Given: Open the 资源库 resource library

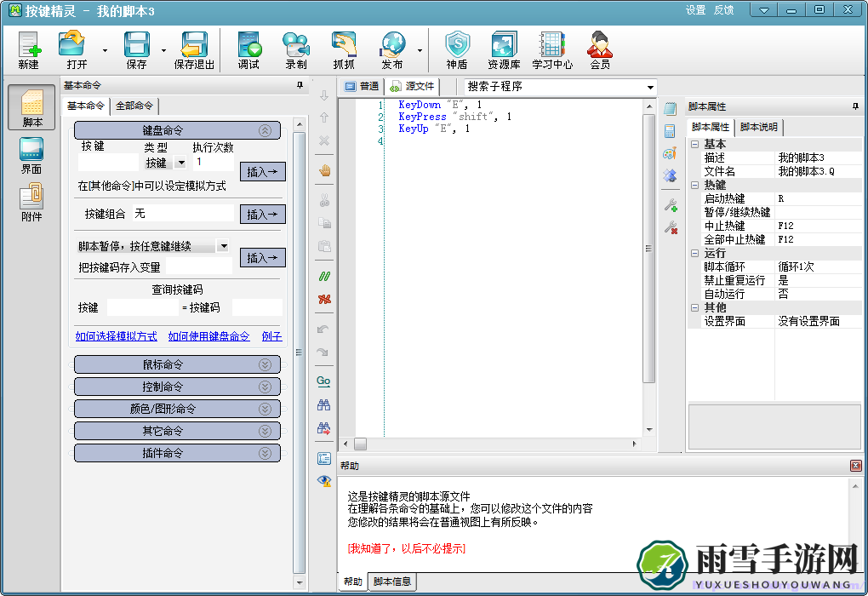Looking at the screenshot, I should [504, 50].
